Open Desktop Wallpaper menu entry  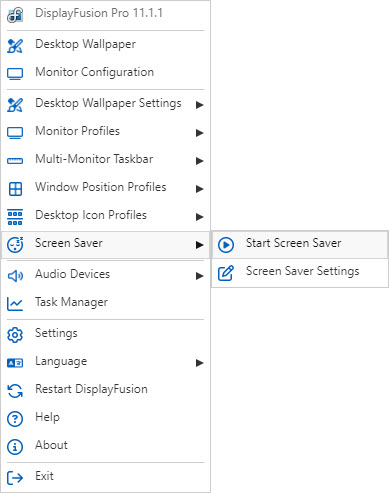pyautogui.click(x=105, y=46)
